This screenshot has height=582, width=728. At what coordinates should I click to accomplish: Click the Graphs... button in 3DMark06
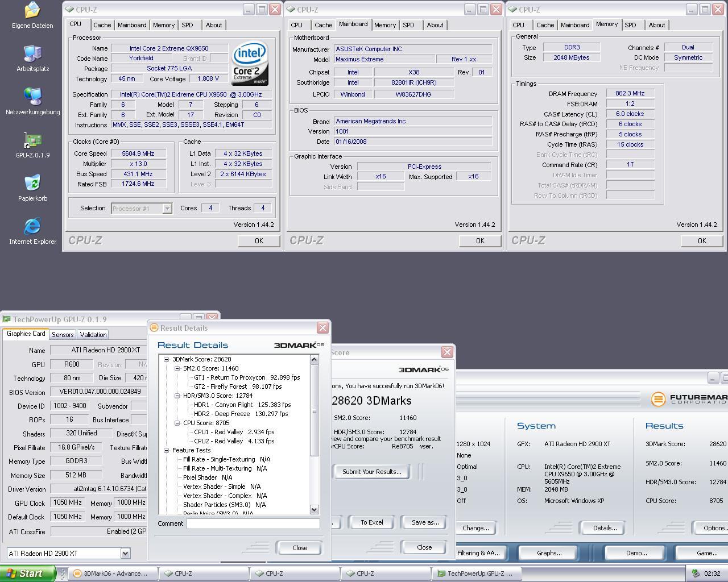coord(549,553)
